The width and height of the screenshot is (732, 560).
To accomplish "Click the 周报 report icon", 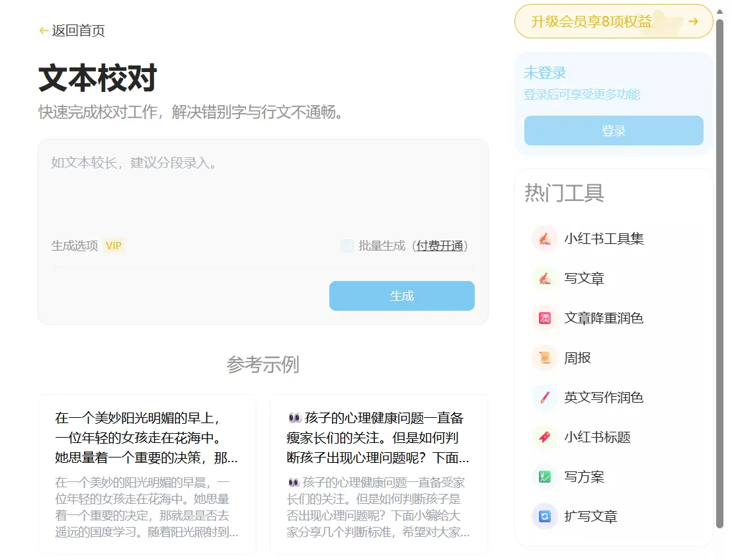I will click(544, 358).
